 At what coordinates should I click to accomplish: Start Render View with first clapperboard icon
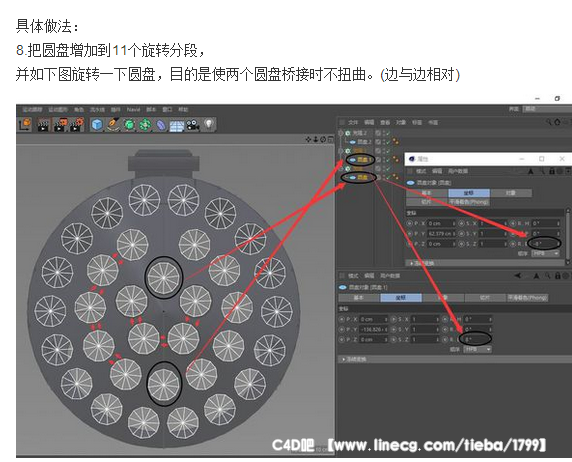click(x=43, y=125)
